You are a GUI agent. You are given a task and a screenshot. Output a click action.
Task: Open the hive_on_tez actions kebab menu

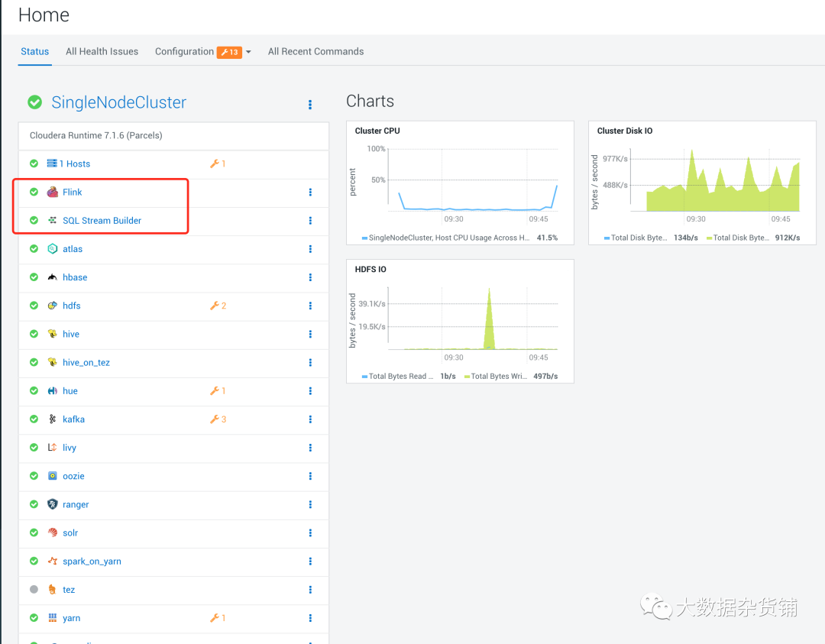[x=310, y=363]
